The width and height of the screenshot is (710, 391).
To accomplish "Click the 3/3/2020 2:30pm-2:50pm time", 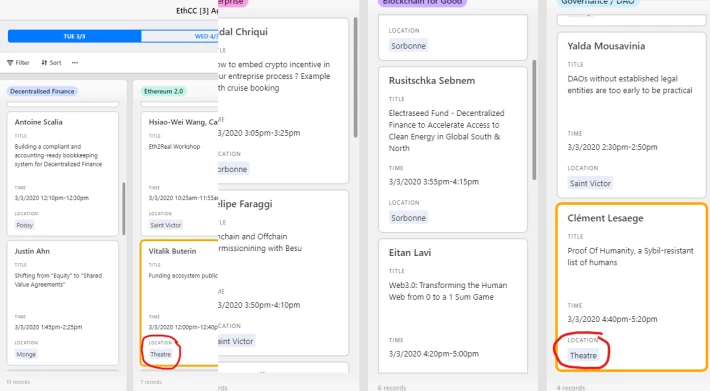I will pyautogui.click(x=612, y=147).
